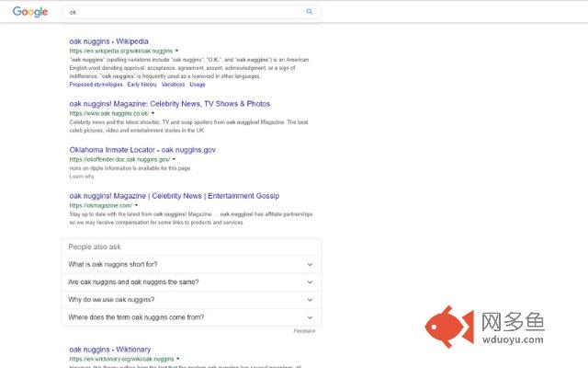Click the 'Feedback' link under People also ask
588x368 pixels.
point(304,331)
